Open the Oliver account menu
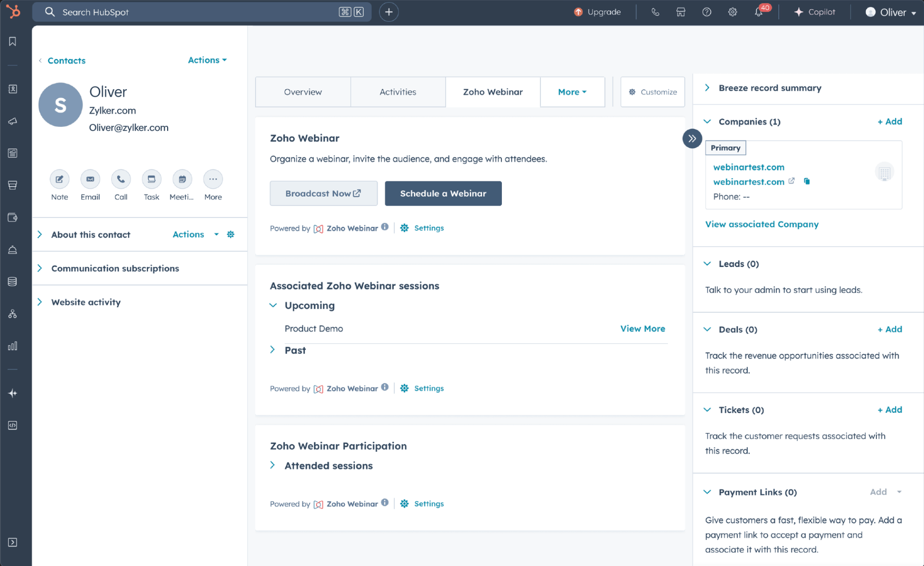The image size is (924, 566). 890,12
